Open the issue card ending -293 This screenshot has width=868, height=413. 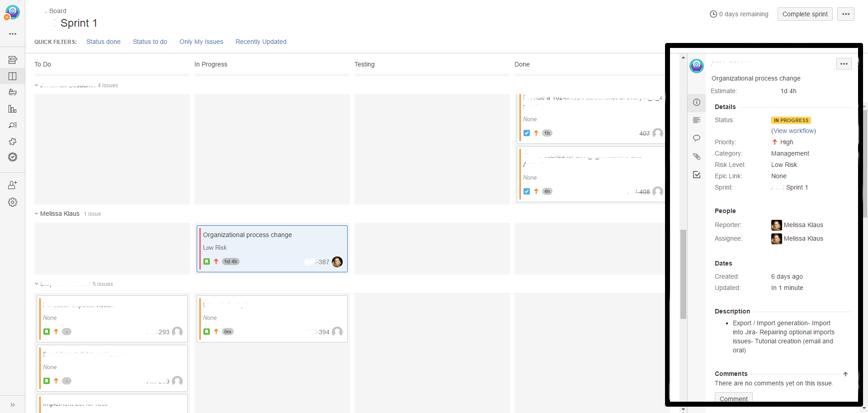(112, 319)
